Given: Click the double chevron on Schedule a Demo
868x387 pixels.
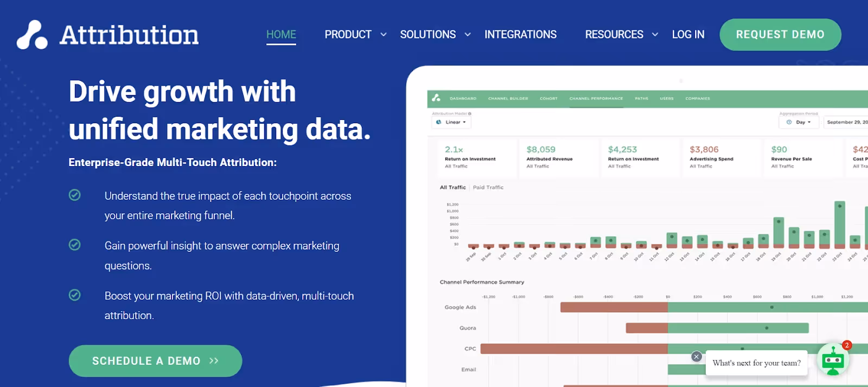Looking at the screenshot, I should click(214, 361).
